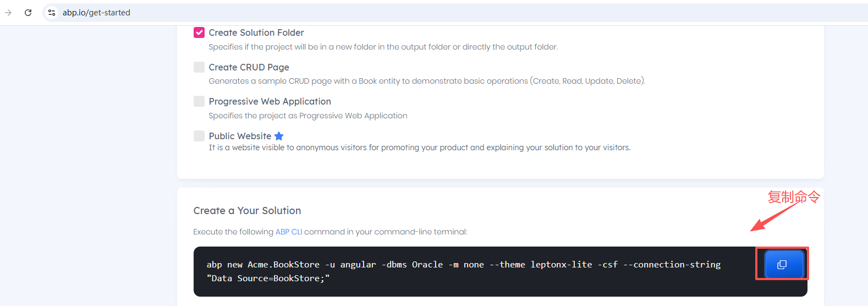The image size is (868, 306).
Task: Reload the page with the refresh icon
Action: (28, 13)
